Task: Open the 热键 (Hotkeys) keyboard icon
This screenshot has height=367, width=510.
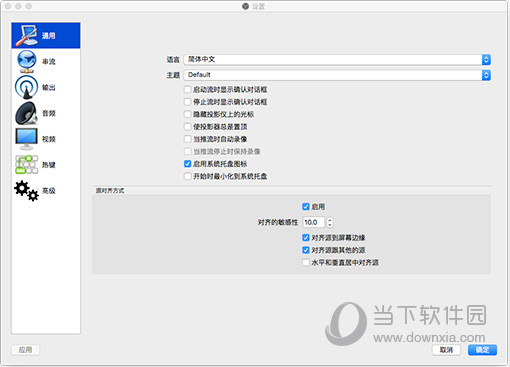Action: pyautogui.click(x=26, y=165)
